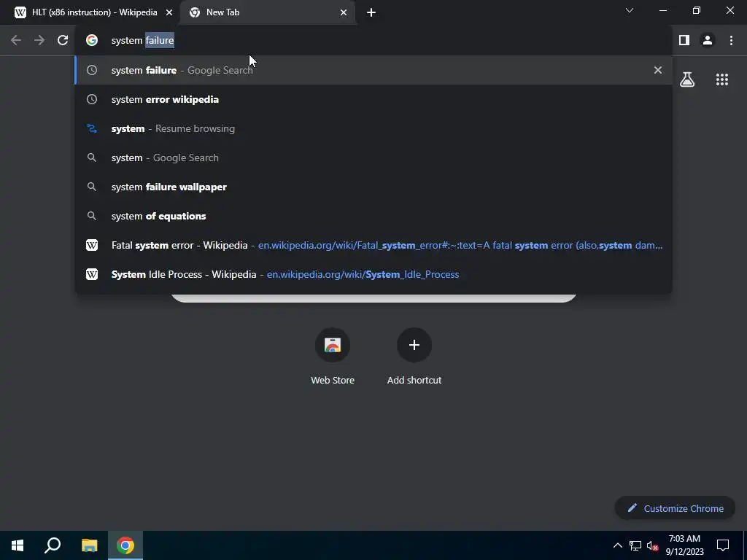
Task: Remove the 'system failure' suggestion with X
Action: click(658, 70)
